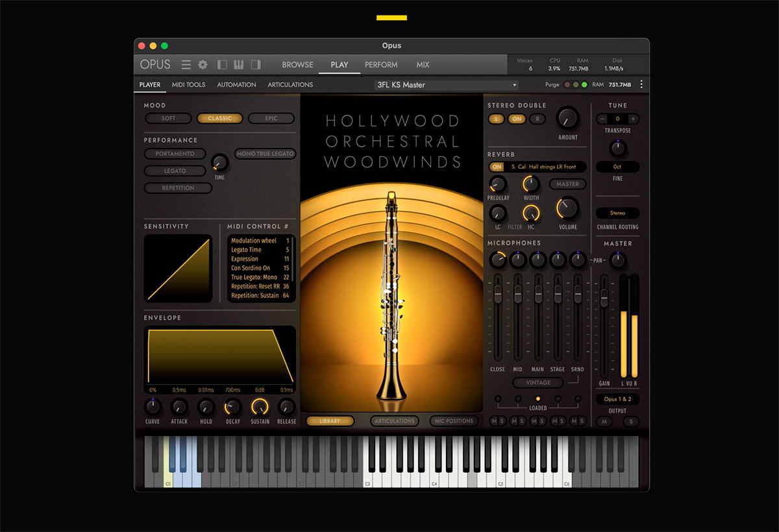Click the Main mic Loaded indicator
The width and height of the screenshot is (779, 532).
(538, 398)
